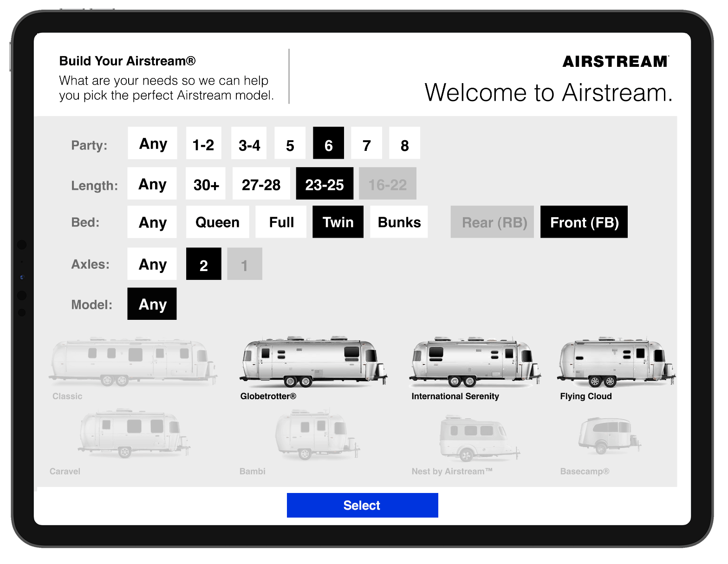Screen dimensions: 728x564
Task: Pick the Flying Cloud trailer image
Action: coord(617,362)
